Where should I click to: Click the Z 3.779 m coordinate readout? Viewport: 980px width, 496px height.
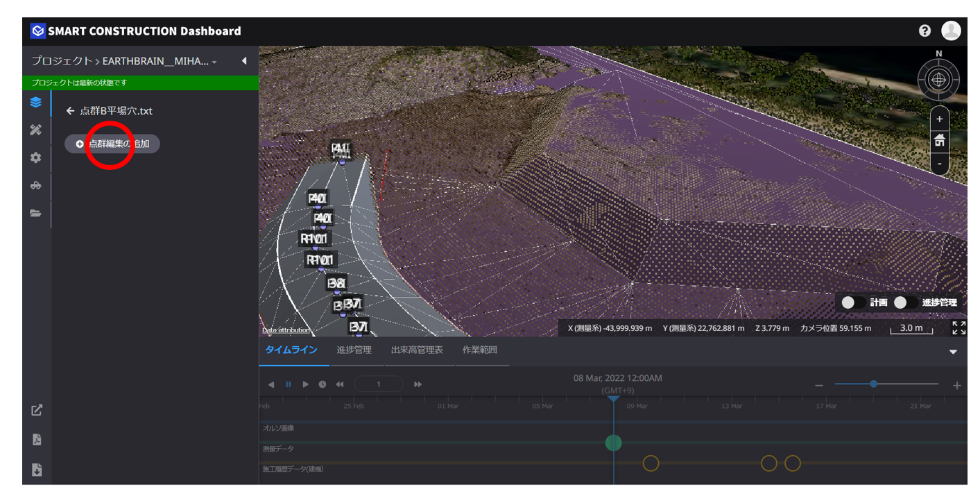(x=771, y=328)
